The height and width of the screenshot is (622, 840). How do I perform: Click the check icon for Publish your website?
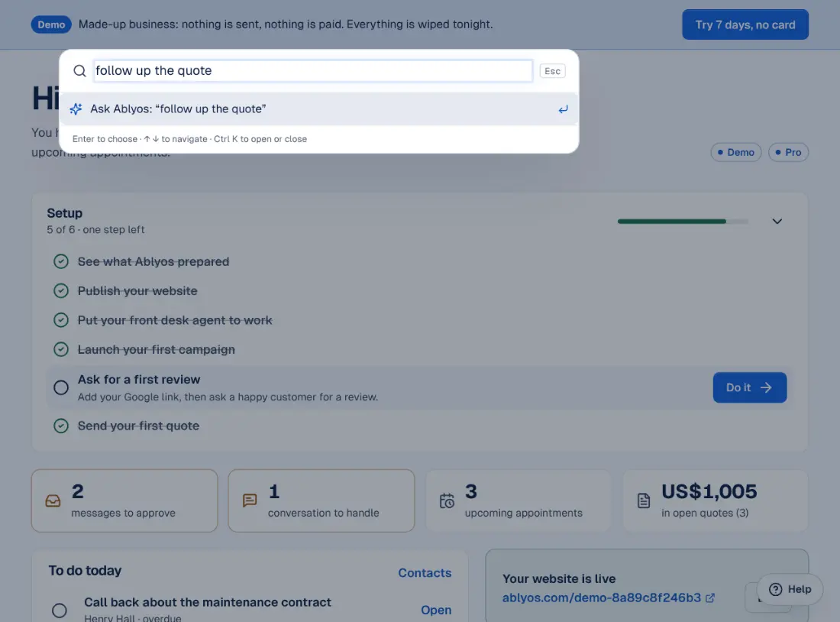pyautogui.click(x=61, y=290)
